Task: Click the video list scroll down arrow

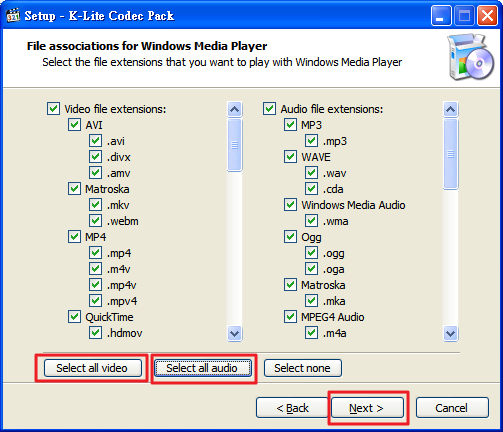Action: pyautogui.click(x=235, y=333)
